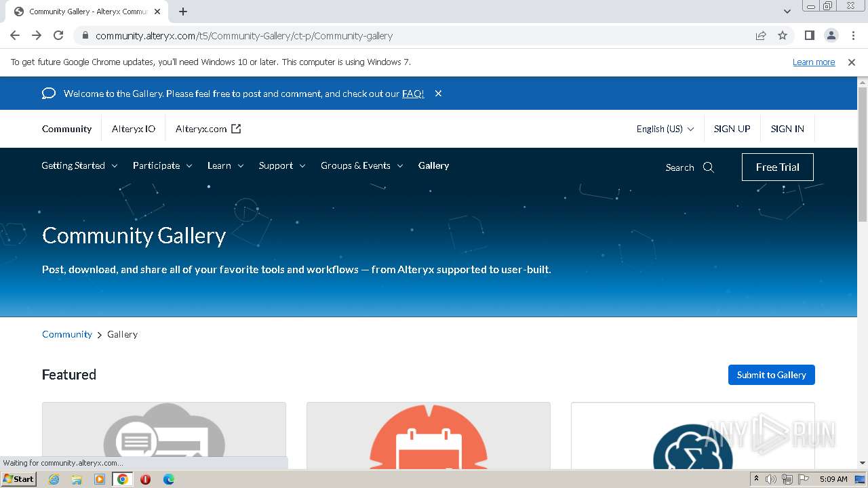Viewport: 868px width, 488px height.
Task: Expand the English (US) language dropdown
Action: [665, 129]
